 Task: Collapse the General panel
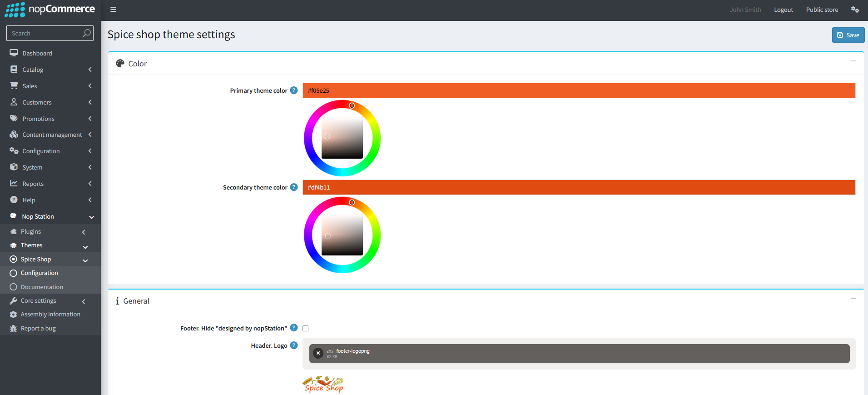click(853, 299)
